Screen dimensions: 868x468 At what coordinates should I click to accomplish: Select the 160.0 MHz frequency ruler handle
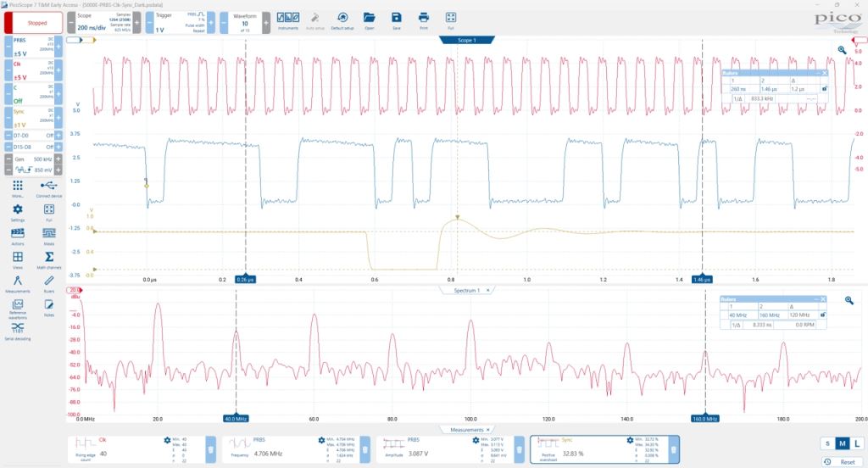point(705,419)
